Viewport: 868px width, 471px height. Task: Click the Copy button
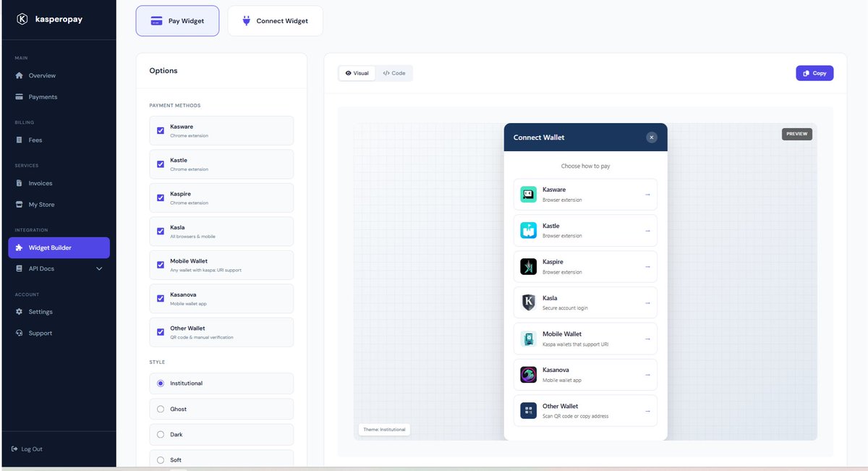(814, 73)
